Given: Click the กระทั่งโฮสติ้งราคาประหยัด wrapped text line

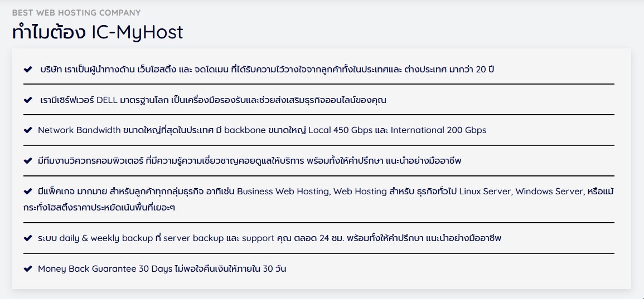Looking at the screenshot, I should click(x=99, y=208).
